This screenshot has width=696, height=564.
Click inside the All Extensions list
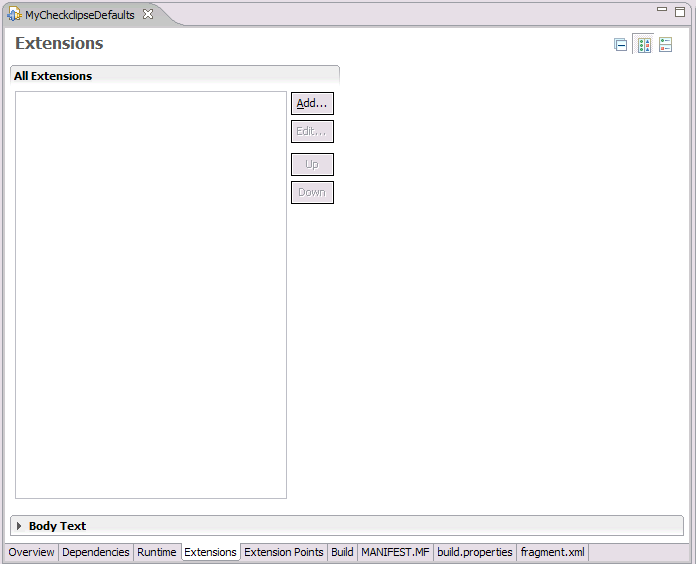click(x=150, y=295)
